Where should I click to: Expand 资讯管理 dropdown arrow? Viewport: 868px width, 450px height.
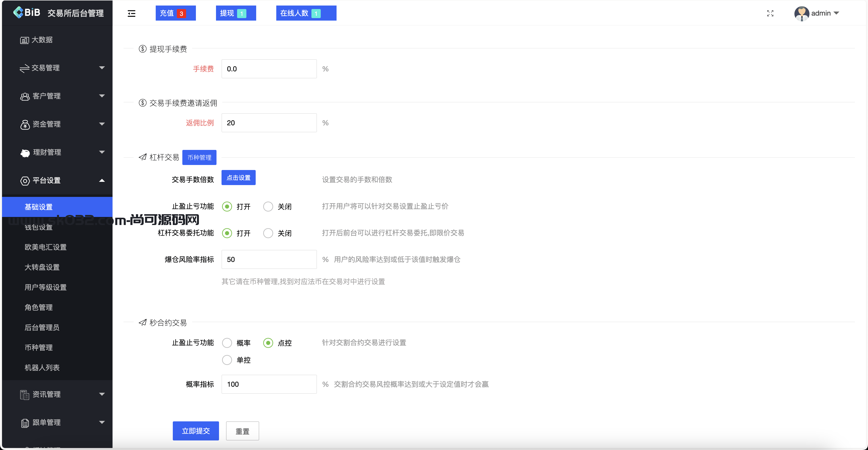click(x=102, y=394)
